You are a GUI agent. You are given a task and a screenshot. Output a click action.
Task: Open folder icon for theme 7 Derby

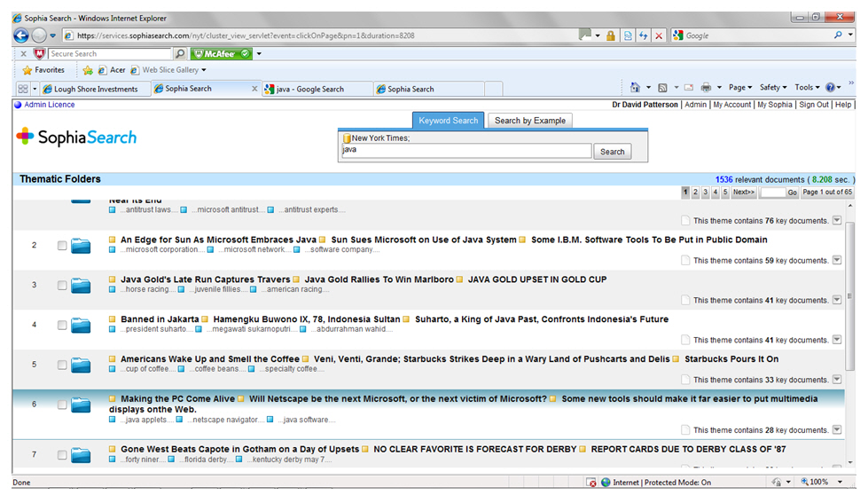pyautogui.click(x=81, y=455)
